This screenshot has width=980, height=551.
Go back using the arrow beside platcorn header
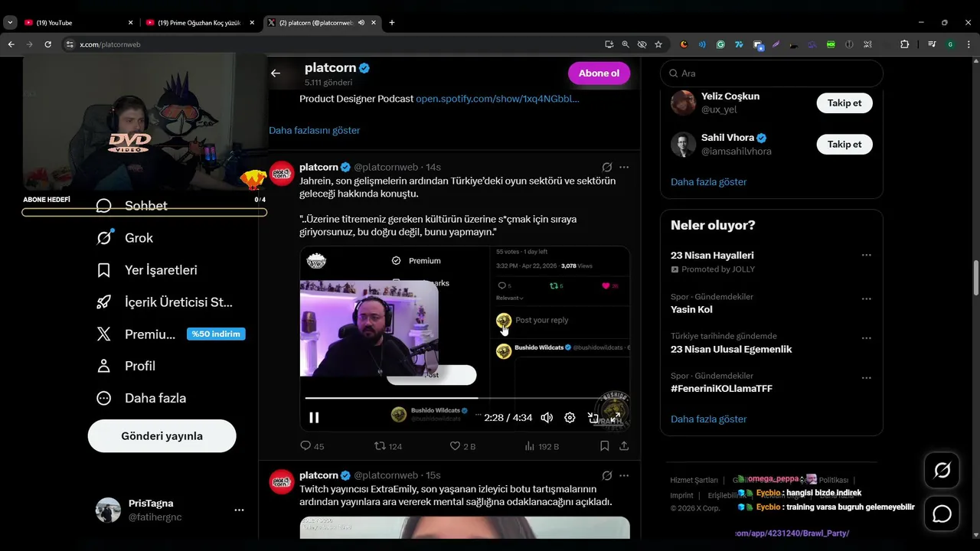(x=276, y=73)
